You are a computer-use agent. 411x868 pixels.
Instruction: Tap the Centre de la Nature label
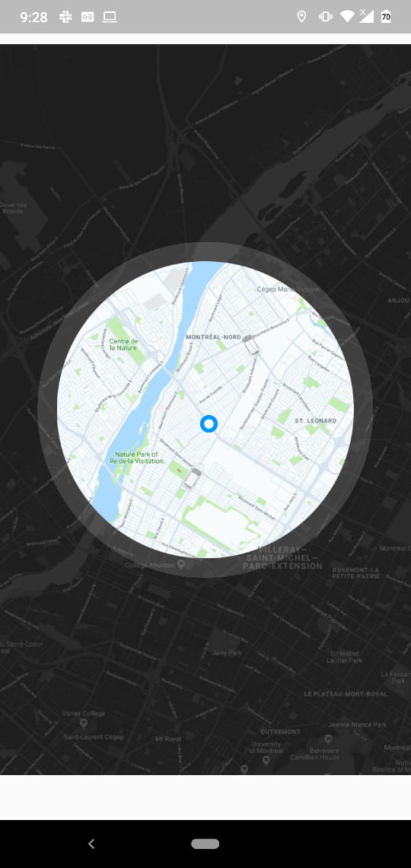tap(123, 344)
